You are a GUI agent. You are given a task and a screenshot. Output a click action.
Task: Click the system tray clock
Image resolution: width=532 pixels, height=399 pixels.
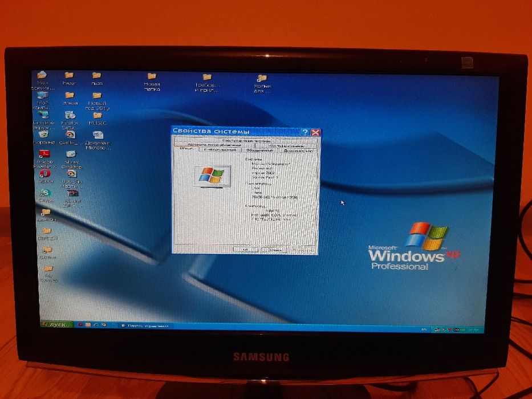(474, 330)
